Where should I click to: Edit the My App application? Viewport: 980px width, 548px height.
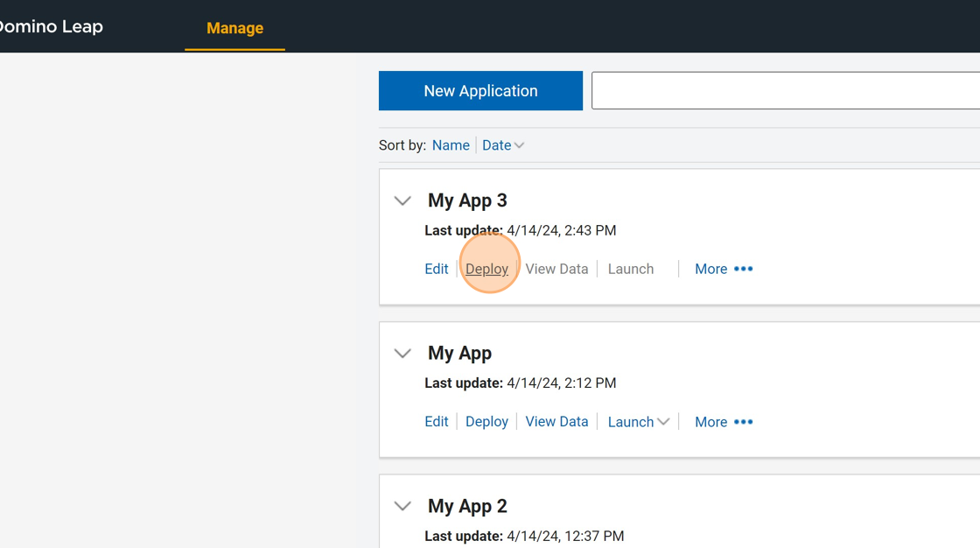437,422
